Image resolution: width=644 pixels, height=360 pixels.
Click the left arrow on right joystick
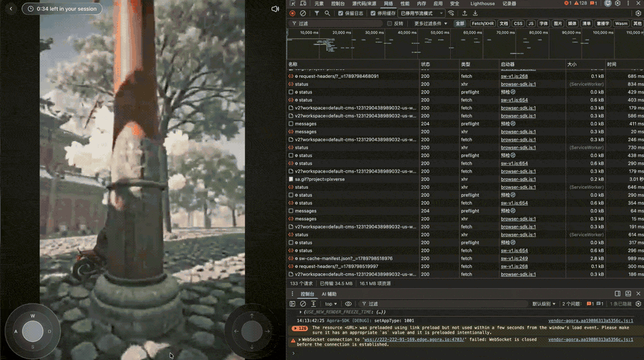tap(236, 331)
